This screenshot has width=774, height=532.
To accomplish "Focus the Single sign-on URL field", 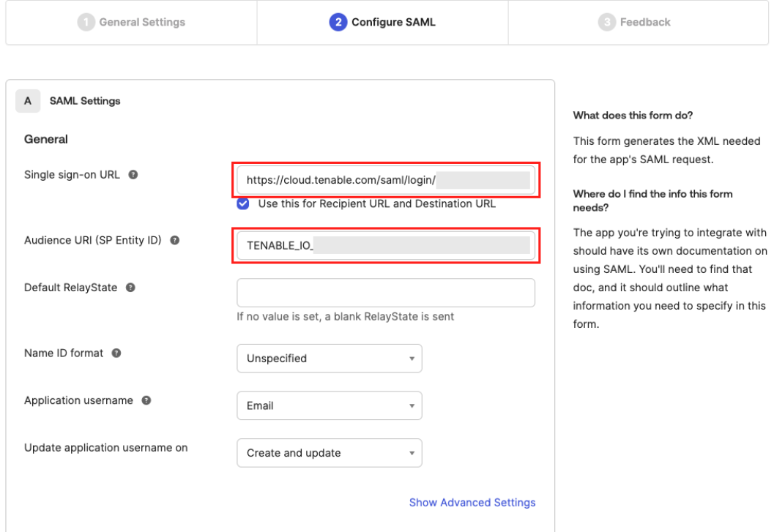I will pos(385,181).
